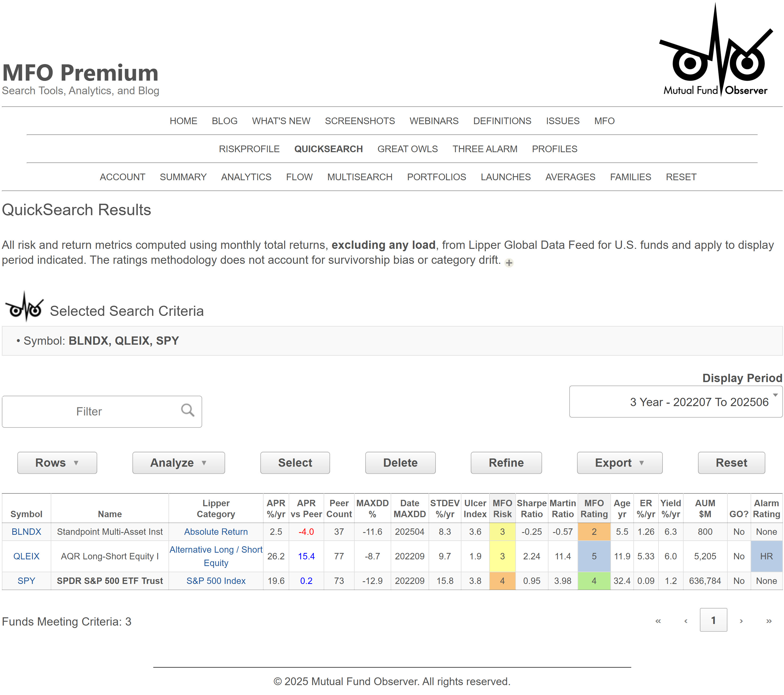Follow the S&P 500 Index category link
784x695 pixels.
click(216, 581)
